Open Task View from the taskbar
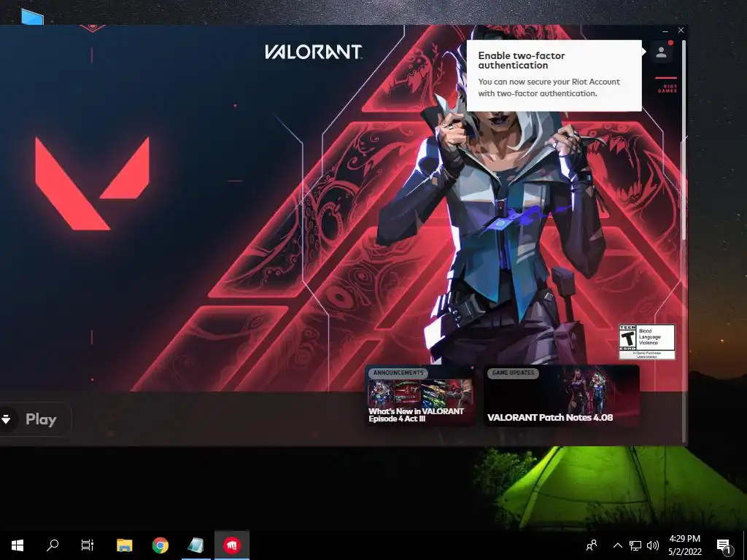The height and width of the screenshot is (560, 747). click(88, 545)
